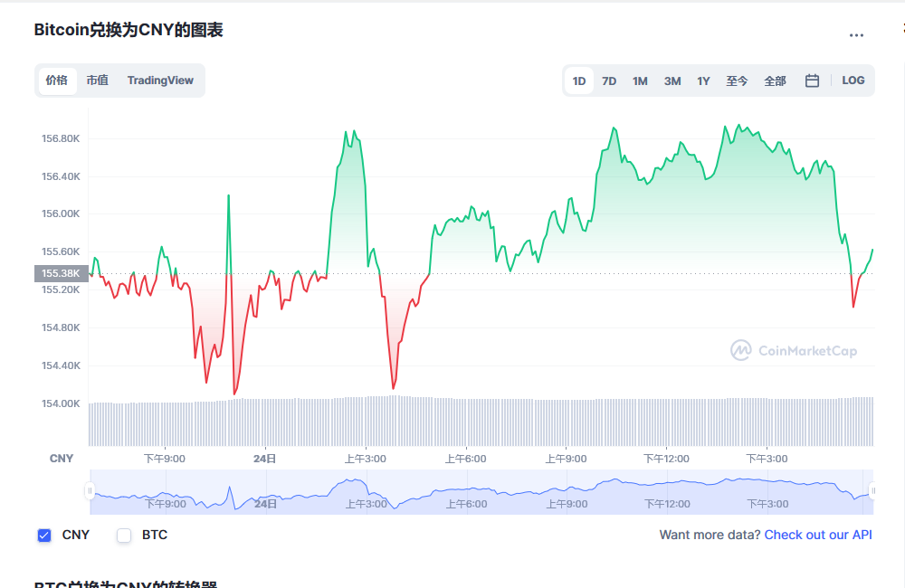Open the calendar date range picker
Image resolution: width=905 pixels, height=588 pixels.
pos(812,81)
